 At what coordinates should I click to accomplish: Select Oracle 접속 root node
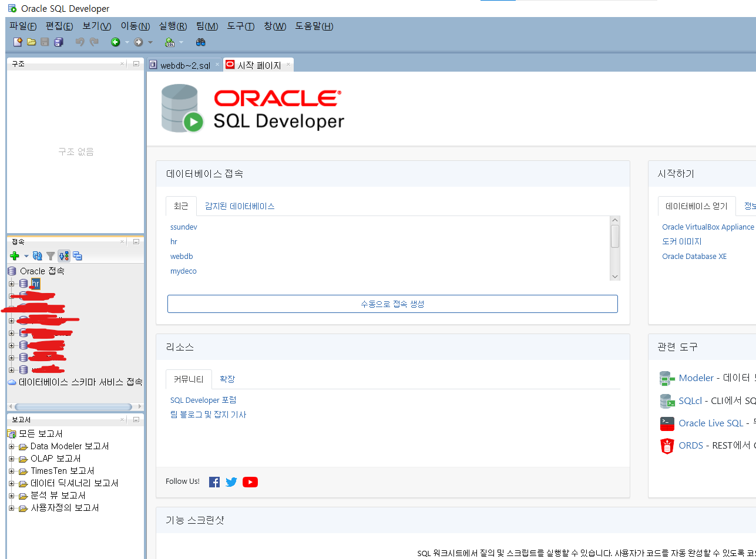click(x=42, y=271)
